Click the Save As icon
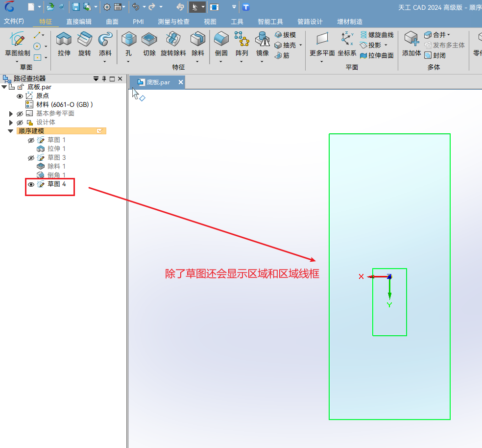The image size is (482, 448). pyautogui.click(x=87, y=7)
